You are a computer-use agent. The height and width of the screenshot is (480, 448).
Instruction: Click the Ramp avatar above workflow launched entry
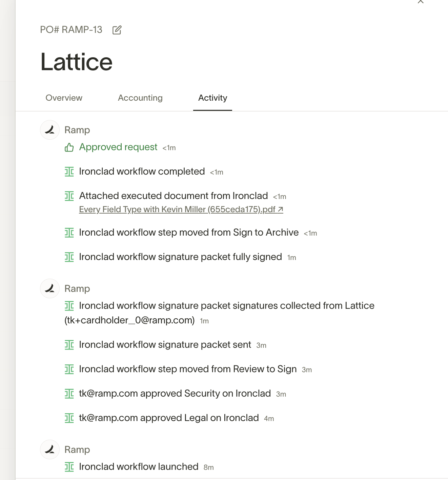click(50, 449)
